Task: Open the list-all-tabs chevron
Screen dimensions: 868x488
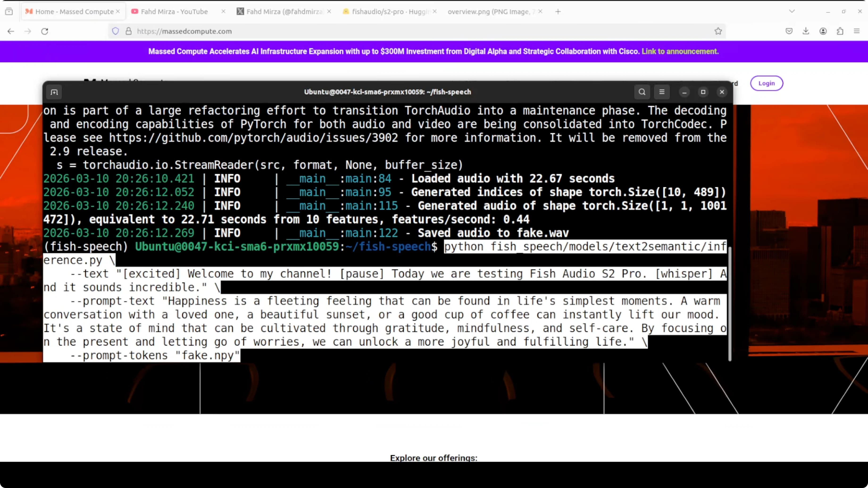Action: pyautogui.click(x=792, y=11)
